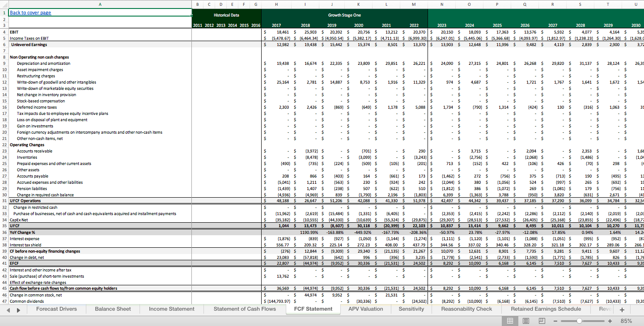Open the Balance Sheet tab
Screen dimensions: 644x326
113,309
